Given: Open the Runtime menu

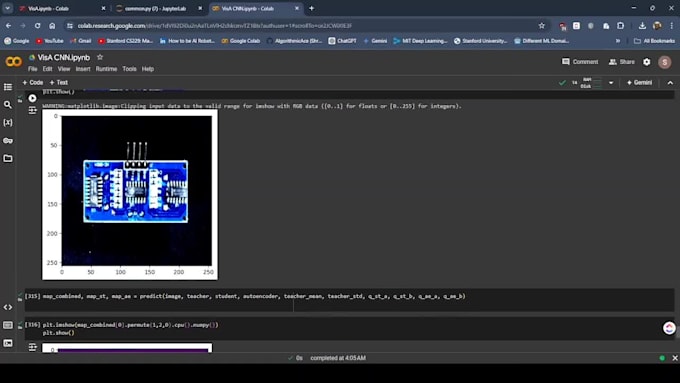Looking at the screenshot, I should (106, 69).
